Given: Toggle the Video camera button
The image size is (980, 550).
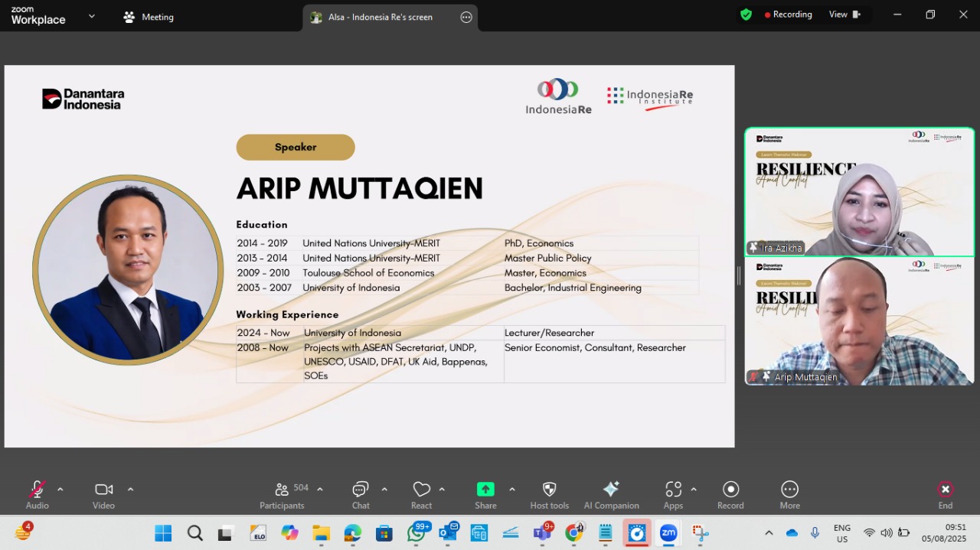Looking at the screenshot, I should pos(103,490).
